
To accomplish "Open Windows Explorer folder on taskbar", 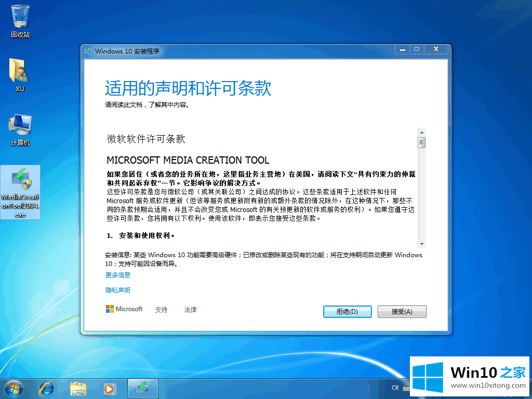I will [x=78, y=389].
